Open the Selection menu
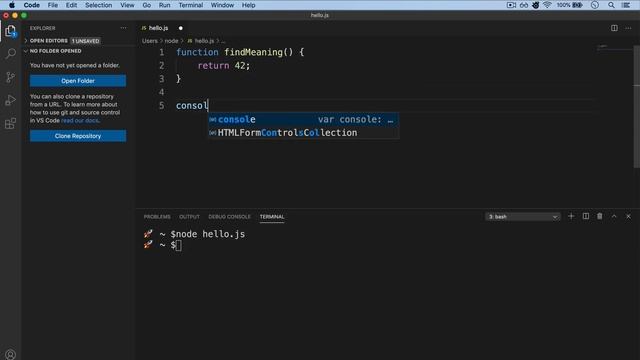The image size is (640, 360). click(98, 5)
